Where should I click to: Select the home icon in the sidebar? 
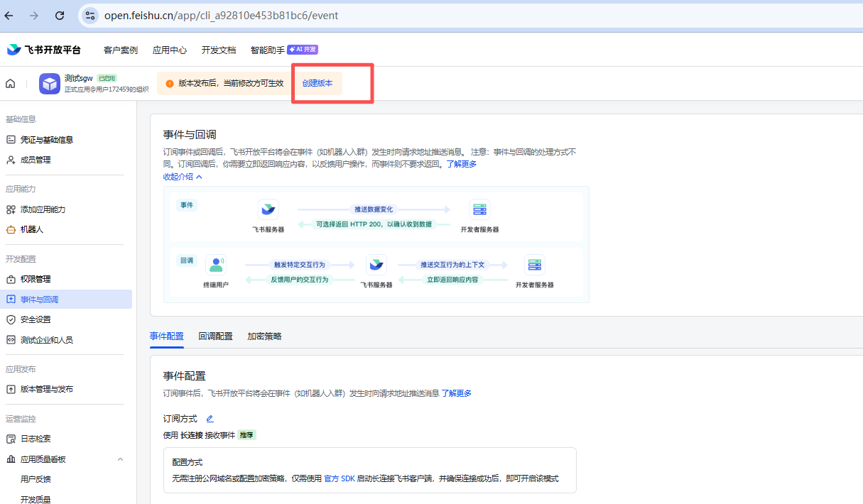click(10, 83)
